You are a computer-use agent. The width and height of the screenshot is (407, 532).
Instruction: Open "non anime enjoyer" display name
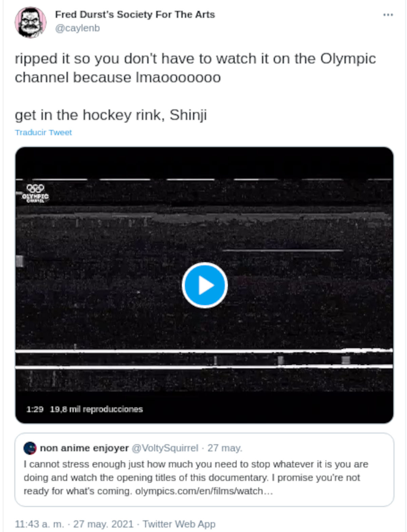click(84, 448)
